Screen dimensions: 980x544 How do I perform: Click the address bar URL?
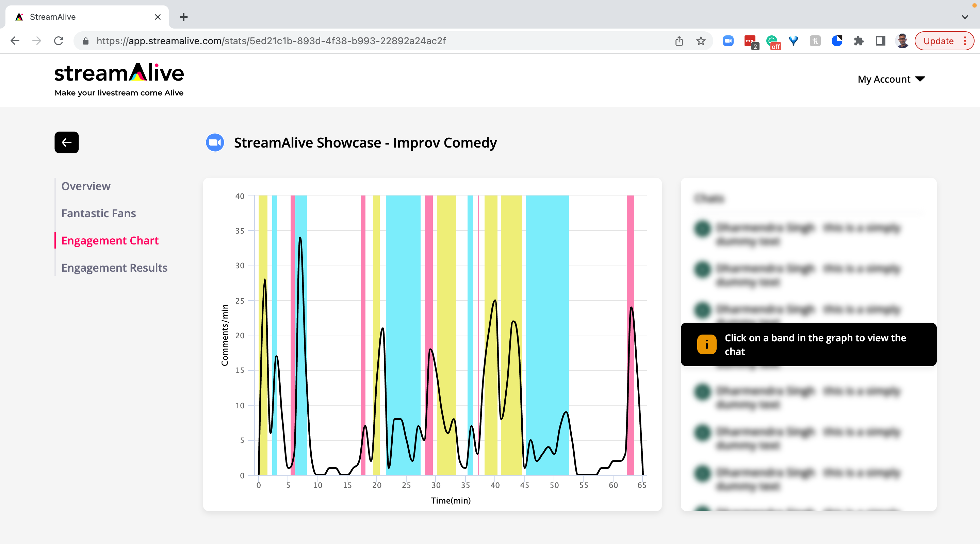(x=271, y=41)
